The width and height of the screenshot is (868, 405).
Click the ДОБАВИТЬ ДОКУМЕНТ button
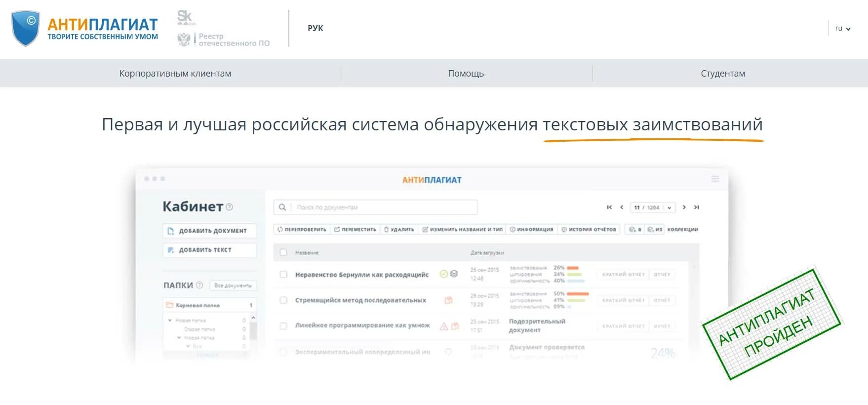point(210,231)
